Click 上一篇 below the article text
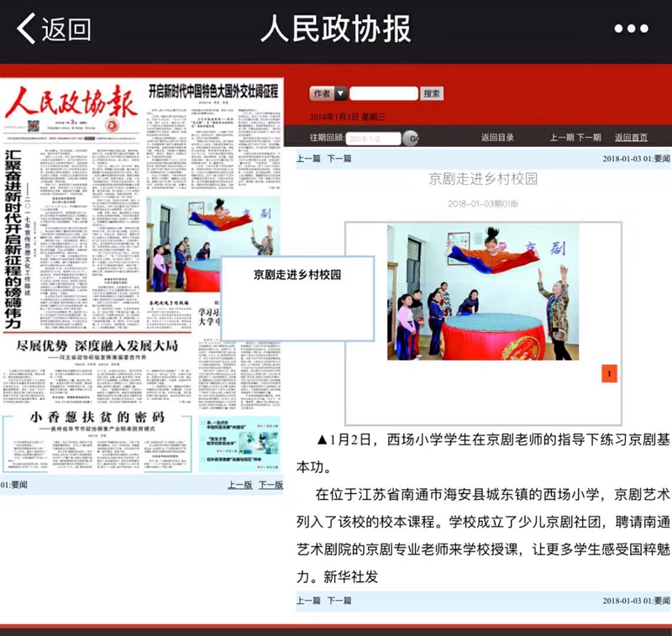Screen dimensions: 672x636 click(x=308, y=601)
